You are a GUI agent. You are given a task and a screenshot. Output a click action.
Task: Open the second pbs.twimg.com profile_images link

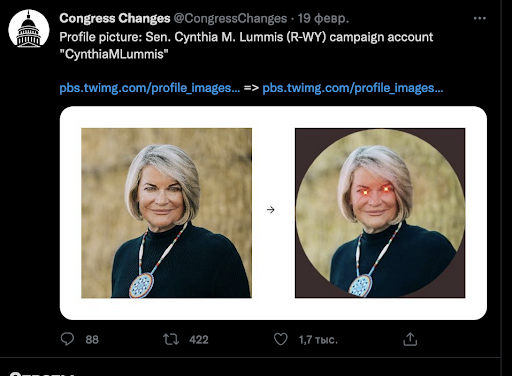[353, 88]
